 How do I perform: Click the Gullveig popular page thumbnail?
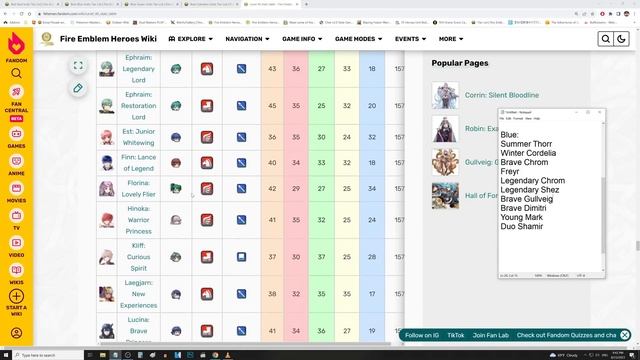click(x=445, y=162)
